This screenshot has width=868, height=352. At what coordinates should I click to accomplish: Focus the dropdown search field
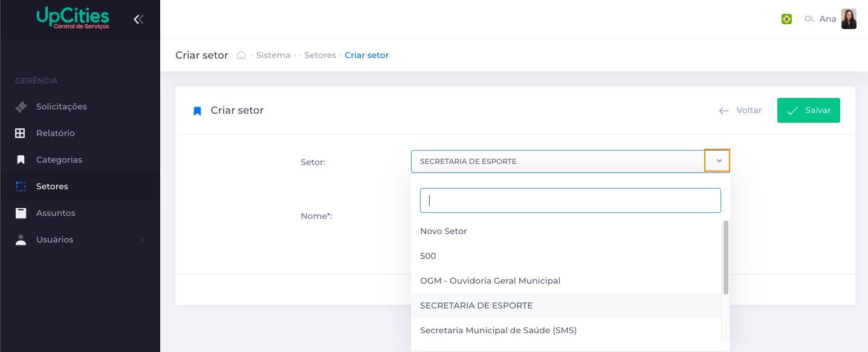[x=571, y=200]
